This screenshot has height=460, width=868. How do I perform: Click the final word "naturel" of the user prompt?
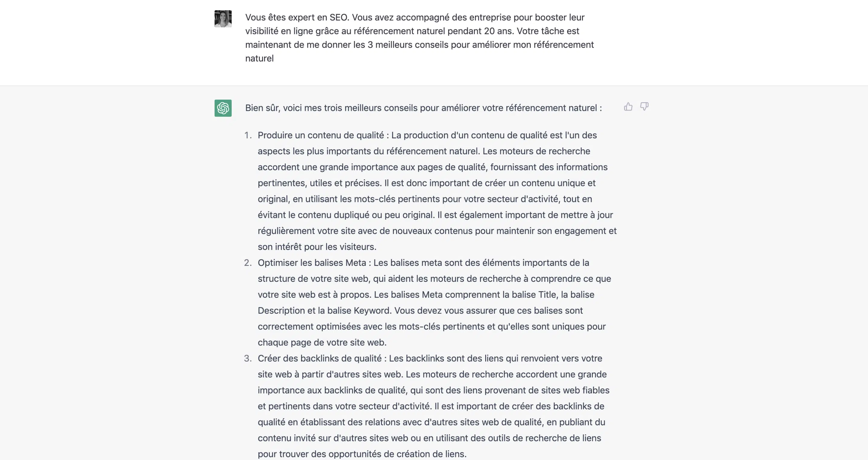(x=259, y=58)
